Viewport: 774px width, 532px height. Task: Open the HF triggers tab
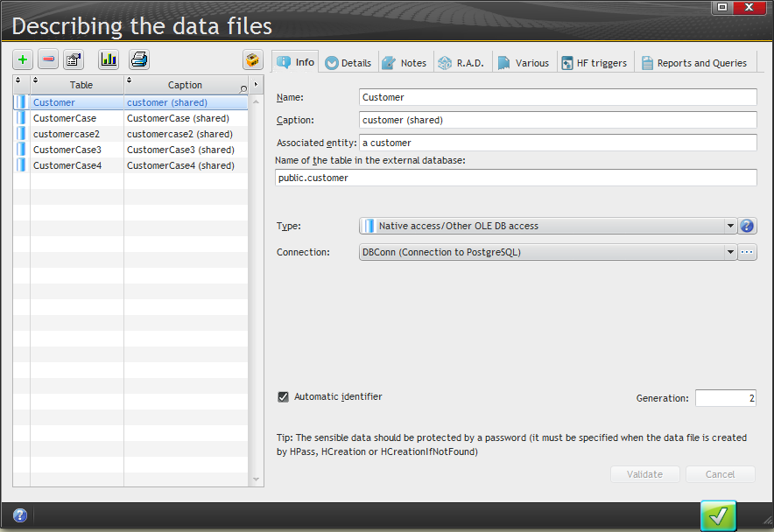(595, 63)
